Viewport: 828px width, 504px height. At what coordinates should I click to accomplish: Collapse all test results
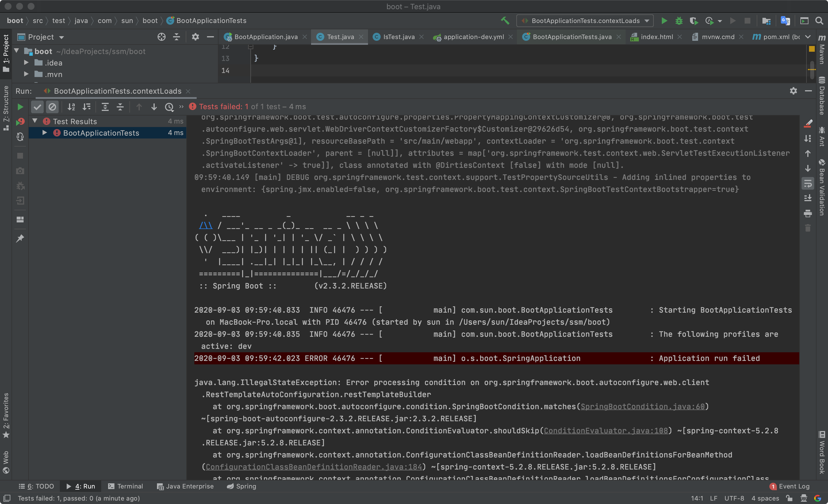click(120, 107)
